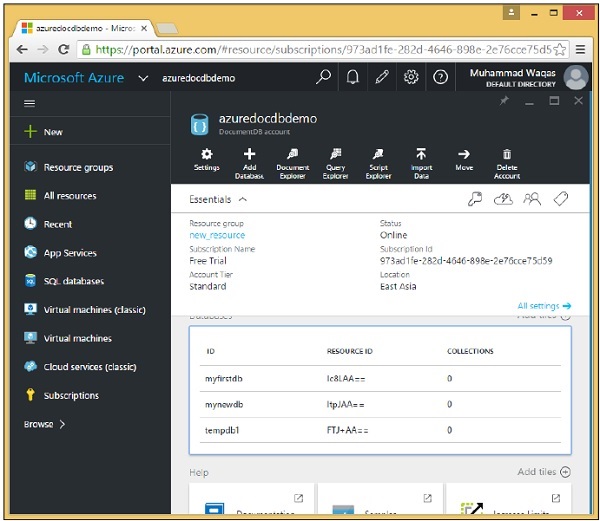600x521 pixels.
Task: Expand the Microsoft Azure dropdown chevron
Action: click(x=144, y=78)
